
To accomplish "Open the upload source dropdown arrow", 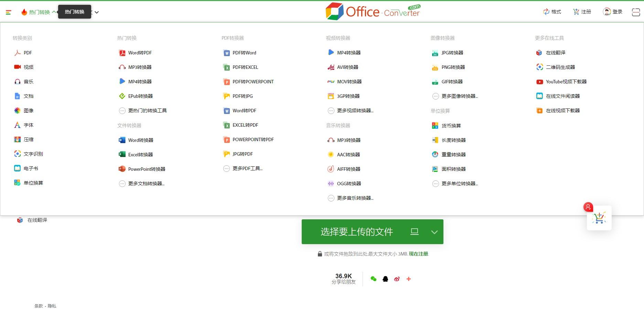I will click(434, 232).
